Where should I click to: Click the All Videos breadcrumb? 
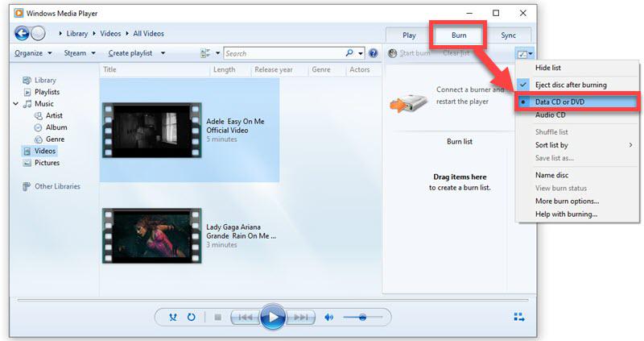pos(149,34)
